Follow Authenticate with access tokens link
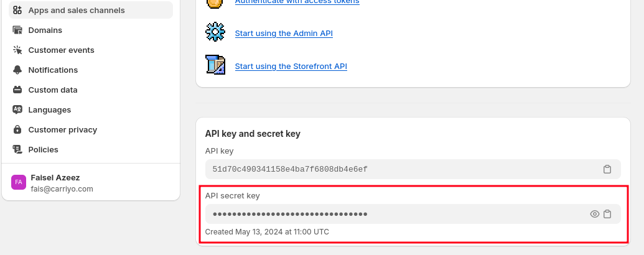 tap(297, 2)
